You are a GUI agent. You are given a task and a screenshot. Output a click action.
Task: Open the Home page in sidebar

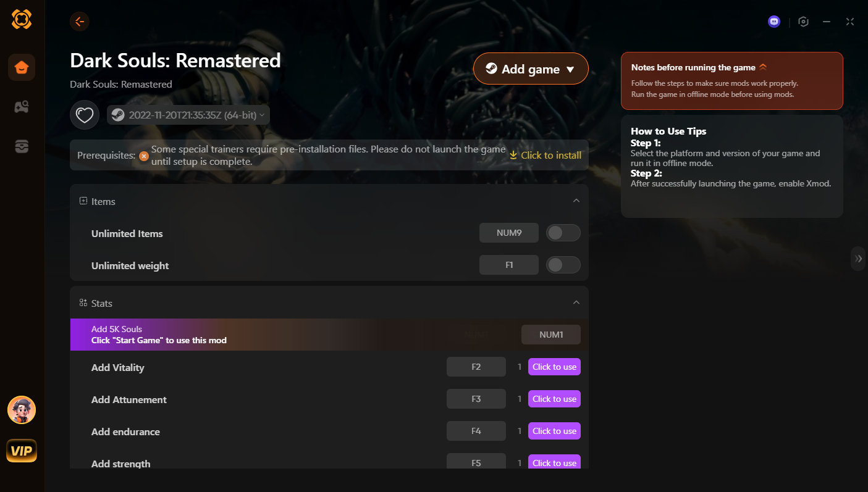click(22, 67)
